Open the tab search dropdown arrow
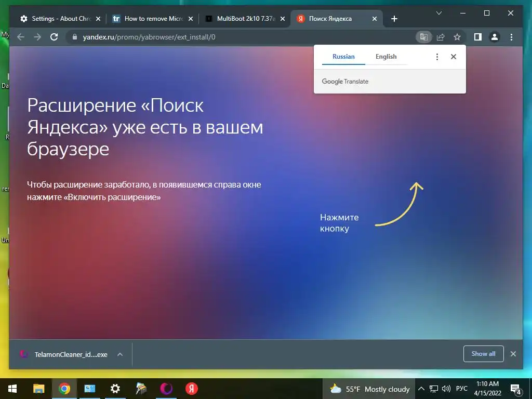This screenshot has width=532, height=399. click(x=438, y=13)
